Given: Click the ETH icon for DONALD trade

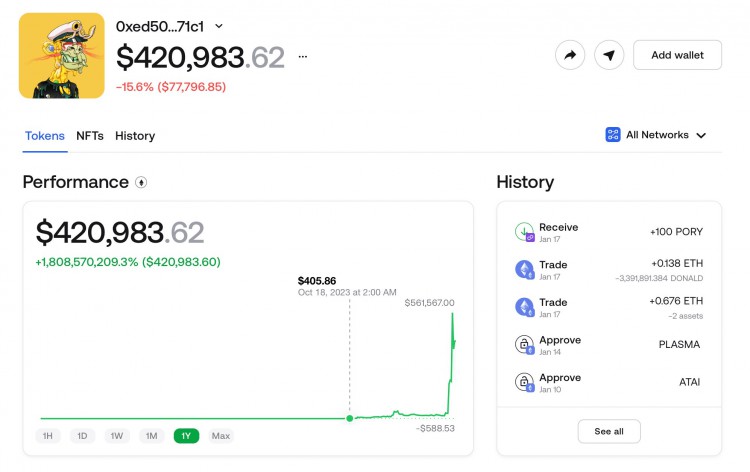Looking at the screenshot, I should pyautogui.click(x=524, y=269).
